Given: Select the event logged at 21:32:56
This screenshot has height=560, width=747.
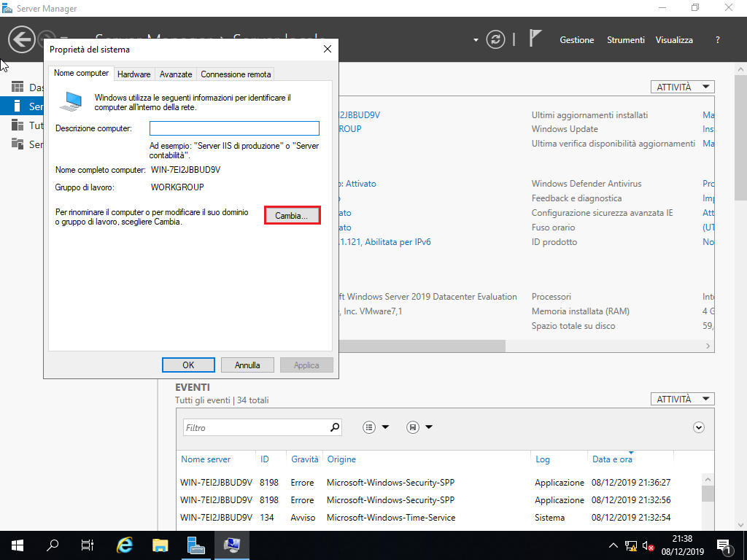Looking at the screenshot, I should (438, 500).
